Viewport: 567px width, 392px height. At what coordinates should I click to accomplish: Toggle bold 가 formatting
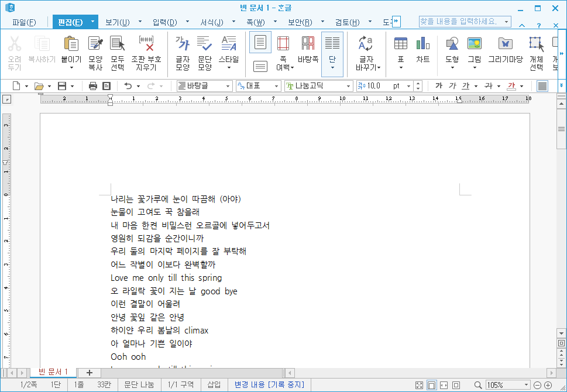(439, 85)
